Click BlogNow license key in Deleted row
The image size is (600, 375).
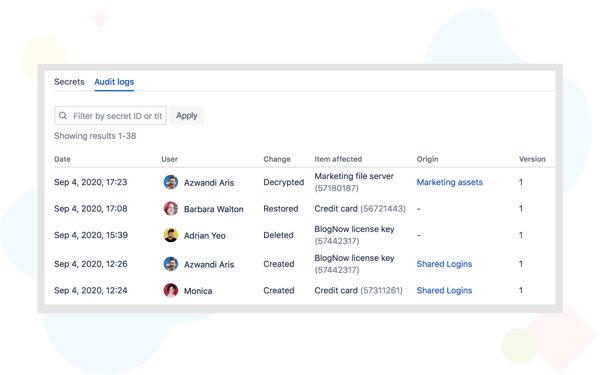(x=354, y=235)
